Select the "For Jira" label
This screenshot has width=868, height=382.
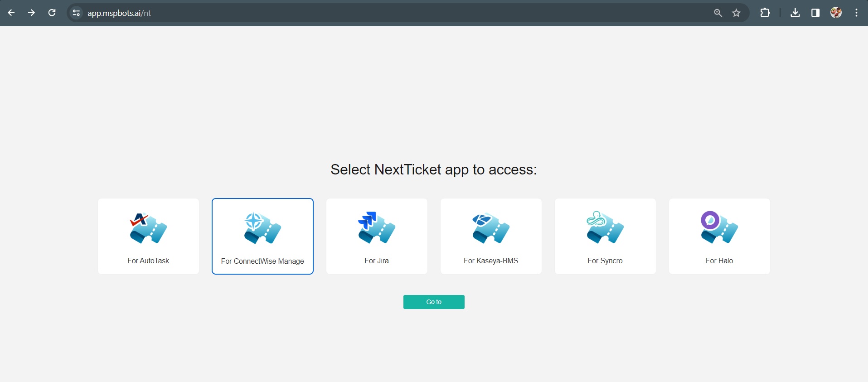[377, 261]
